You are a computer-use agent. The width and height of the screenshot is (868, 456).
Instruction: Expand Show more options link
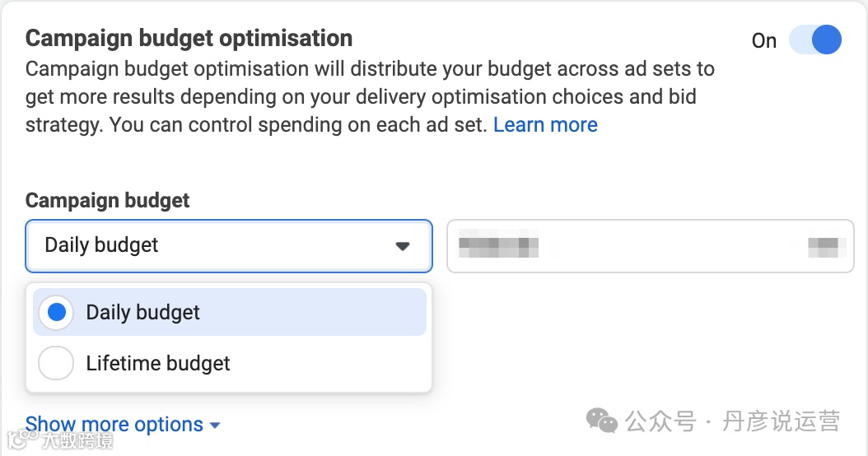click(x=114, y=425)
